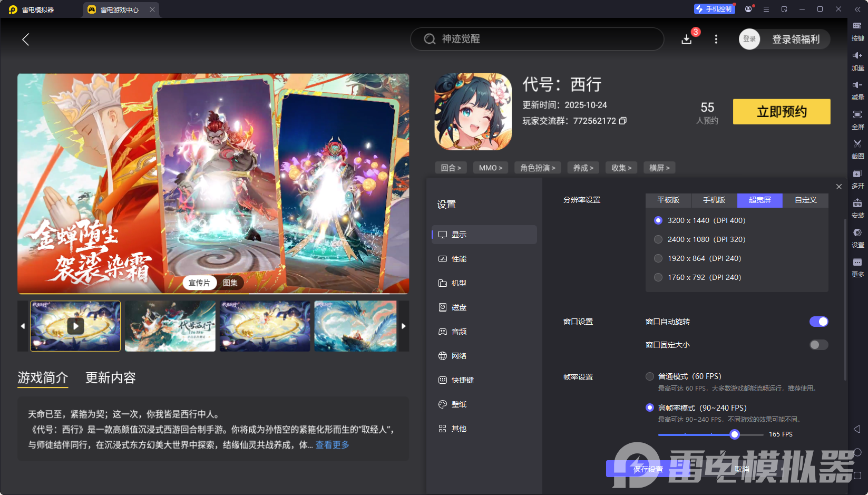
Task: Select 普通模式 (60 FPS) frame rate
Action: point(650,376)
